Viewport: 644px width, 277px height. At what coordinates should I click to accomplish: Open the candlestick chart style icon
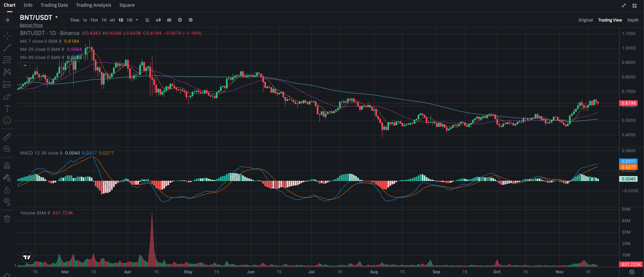(x=158, y=20)
